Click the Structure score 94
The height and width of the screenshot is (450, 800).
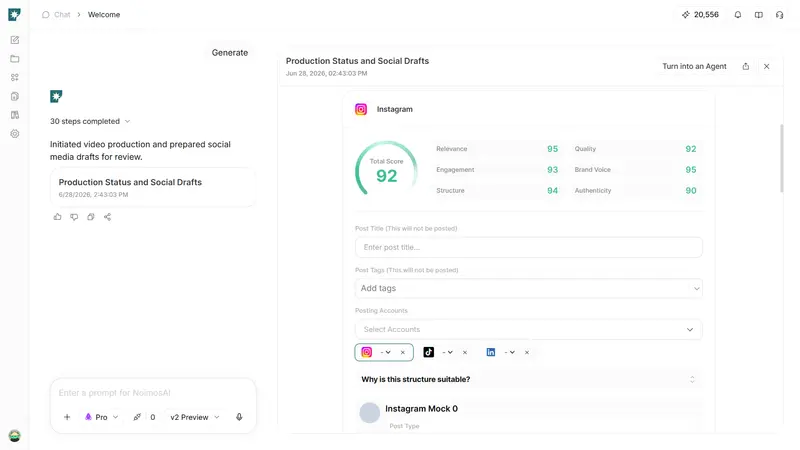pos(553,191)
